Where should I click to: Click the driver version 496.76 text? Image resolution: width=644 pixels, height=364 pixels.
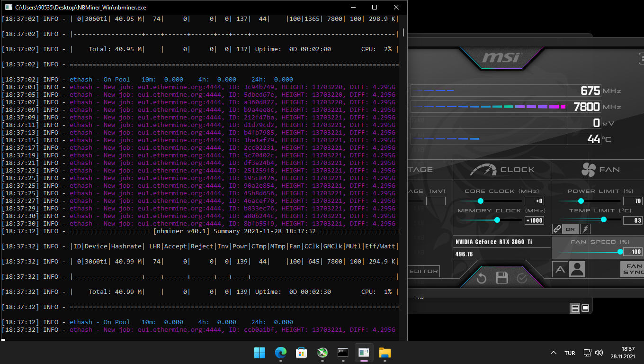(464, 254)
